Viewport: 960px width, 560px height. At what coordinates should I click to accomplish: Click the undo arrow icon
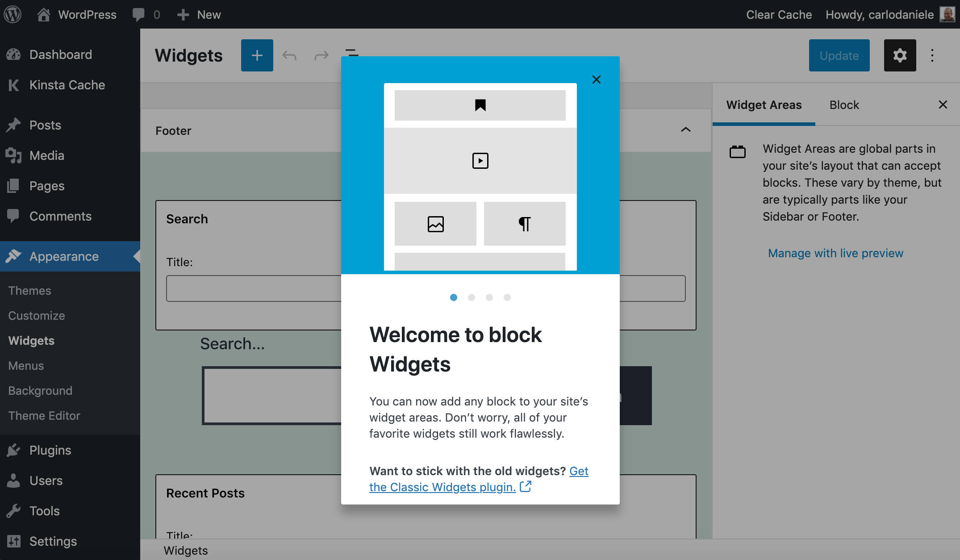click(x=290, y=55)
